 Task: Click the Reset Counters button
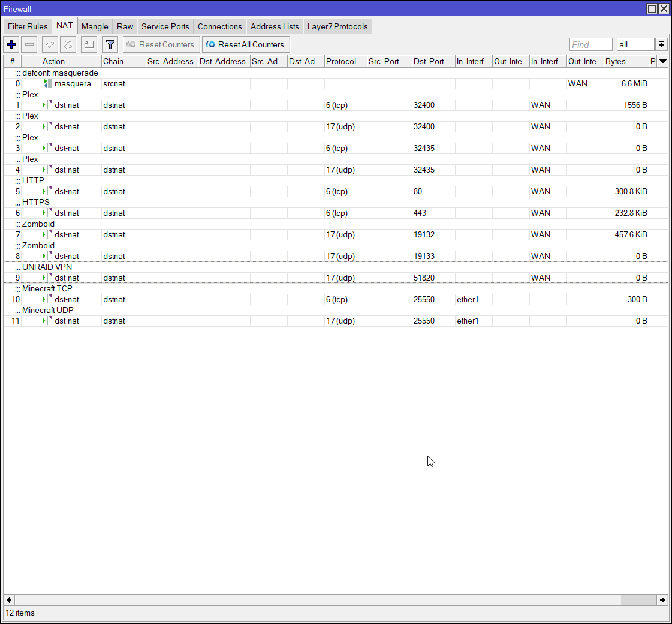(x=161, y=44)
